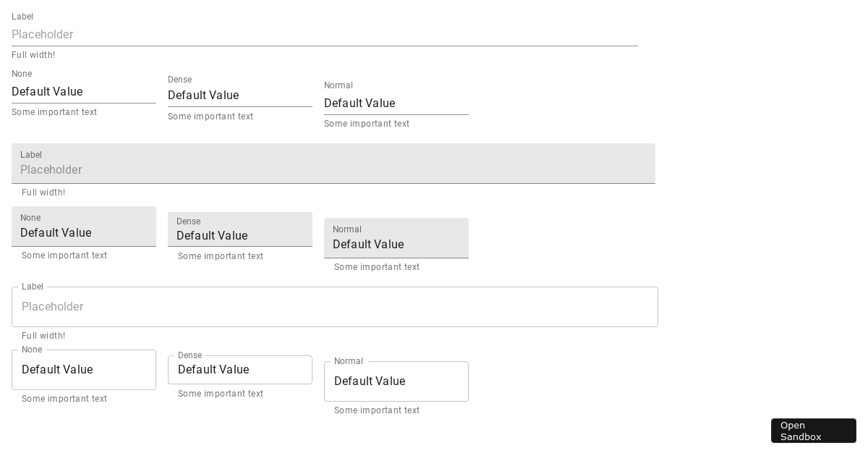Click "Some important text" under the gray filled None field
Viewport: 868px width, 456px height.
[64, 256]
